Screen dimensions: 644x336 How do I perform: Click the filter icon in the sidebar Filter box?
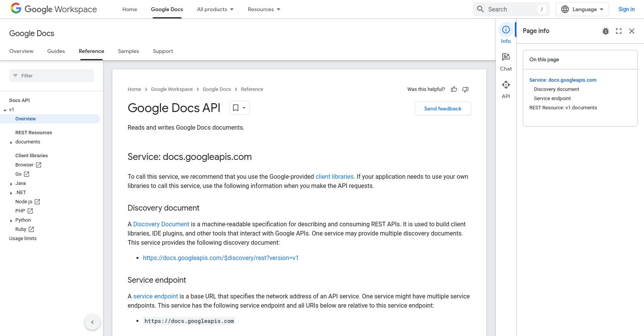[15, 76]
